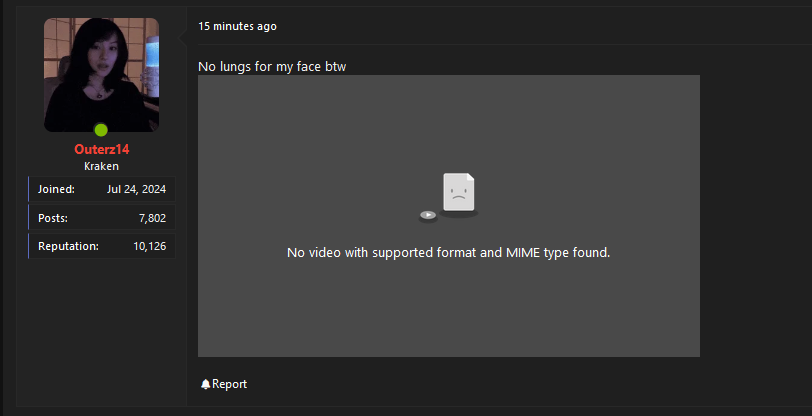Click the Report link under the post

[x=229, y=384]
